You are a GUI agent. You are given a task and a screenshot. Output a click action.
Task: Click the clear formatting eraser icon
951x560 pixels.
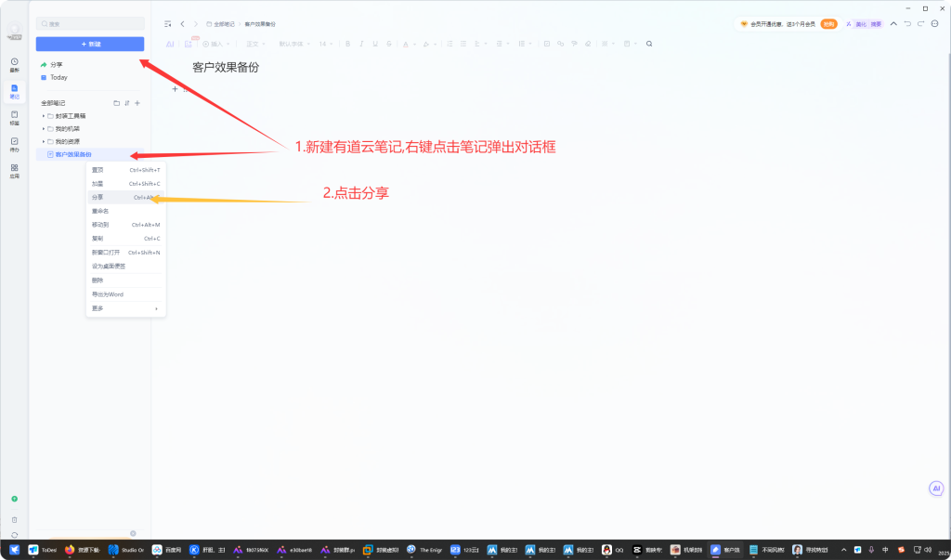(x=588, y=44)
